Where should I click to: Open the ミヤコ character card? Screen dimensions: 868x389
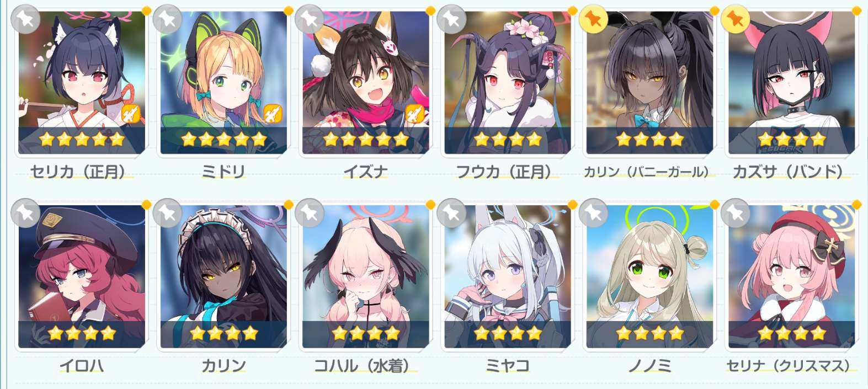508,276
